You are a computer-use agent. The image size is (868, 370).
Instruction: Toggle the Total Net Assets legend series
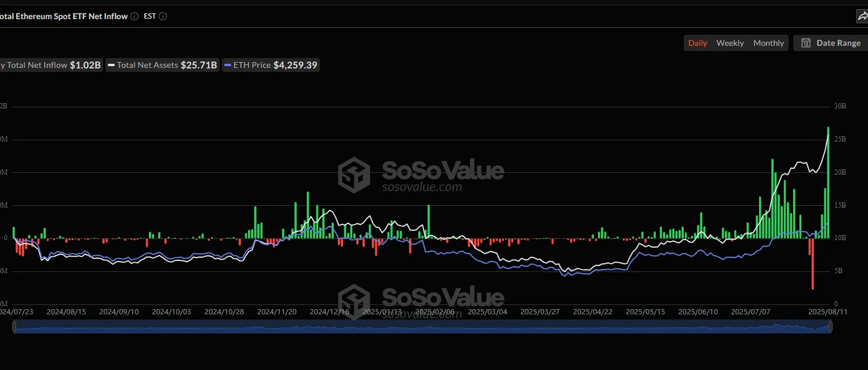click(x=163, y=65)
